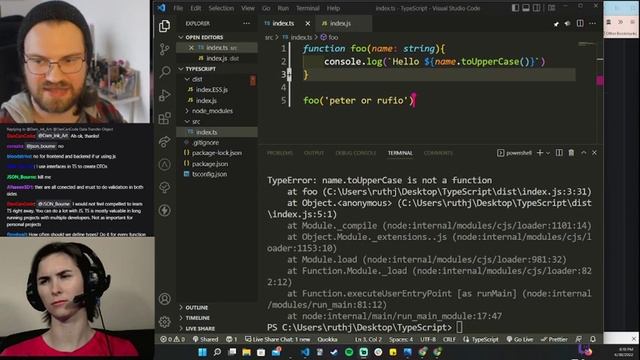Viewport: 640px width, 360px height.
Task: Open Windows Start menu on taskbar
Action: [202, 352]
